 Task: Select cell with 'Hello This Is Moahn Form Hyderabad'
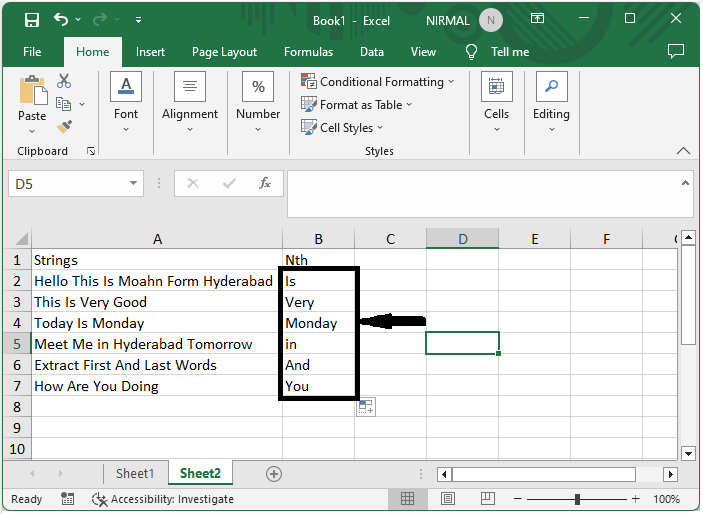[x=157, y=281]
